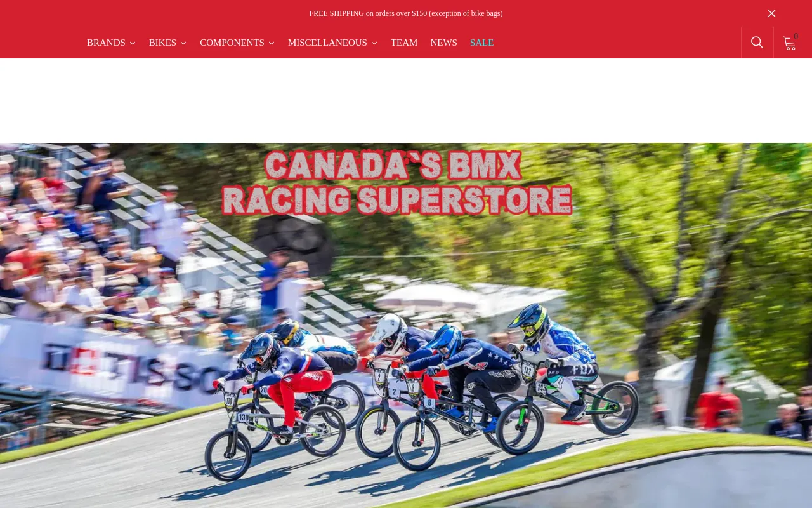
Task: Go to the TEAM page
Action: pos(404,43)
